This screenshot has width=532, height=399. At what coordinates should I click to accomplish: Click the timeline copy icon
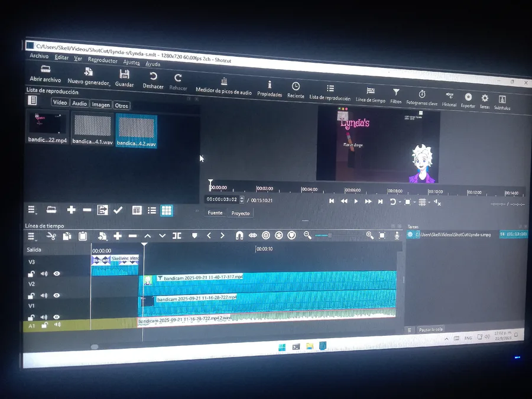click(67, 236)
